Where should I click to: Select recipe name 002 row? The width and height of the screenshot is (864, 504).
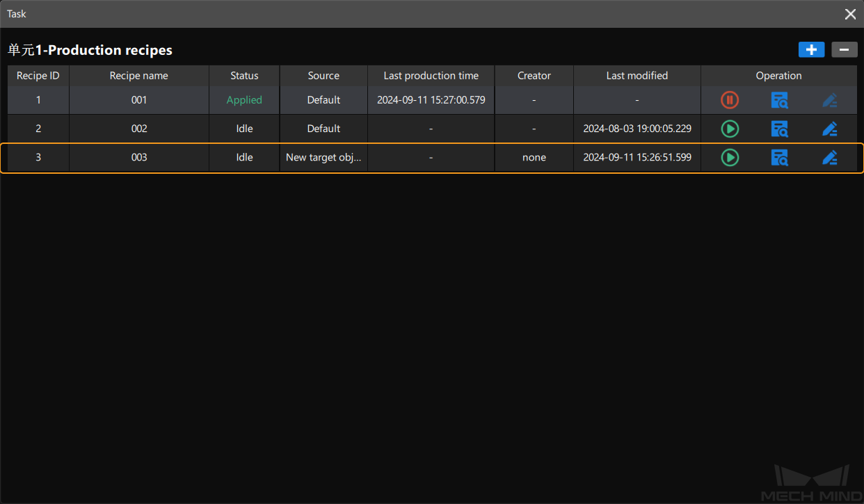click(x=139, y=129)
